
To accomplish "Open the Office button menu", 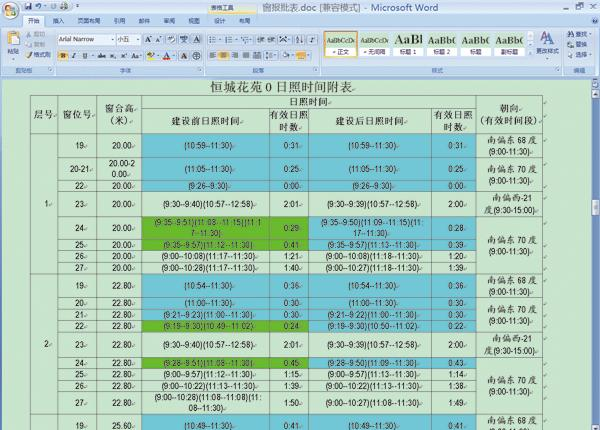I will (10, 10).
